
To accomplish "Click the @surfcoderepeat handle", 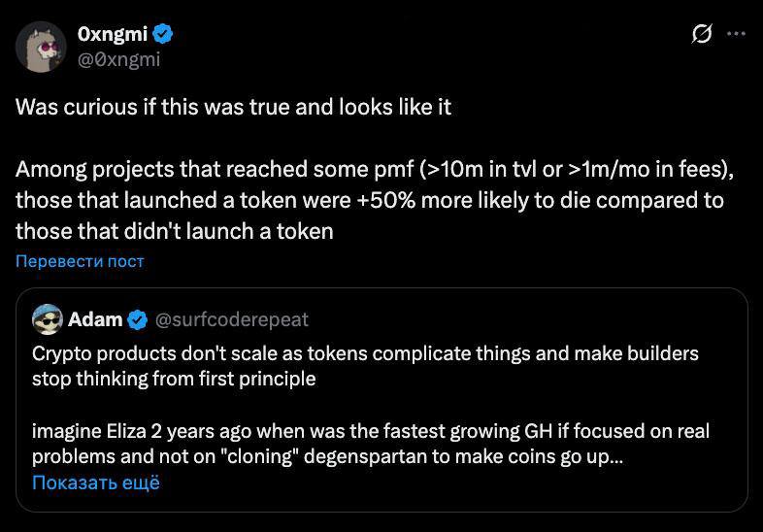I will pyautogui.click(x=232, y=318).
